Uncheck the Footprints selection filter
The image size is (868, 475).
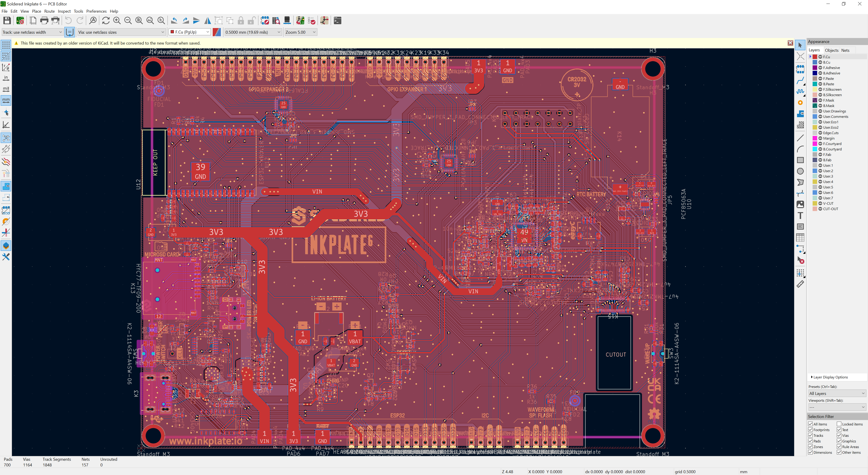coord(810,430)
